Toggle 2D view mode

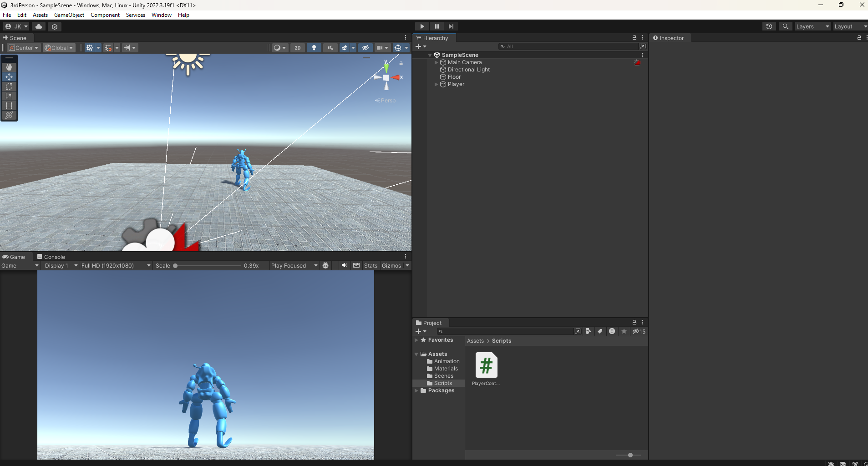(297, 48)
